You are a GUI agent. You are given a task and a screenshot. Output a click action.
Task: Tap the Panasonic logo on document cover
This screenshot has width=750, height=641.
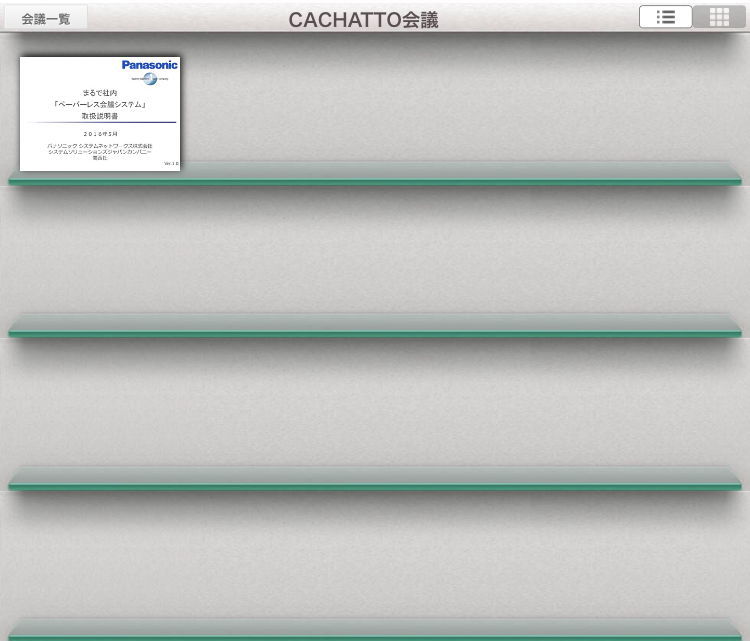tap(149, 65)
